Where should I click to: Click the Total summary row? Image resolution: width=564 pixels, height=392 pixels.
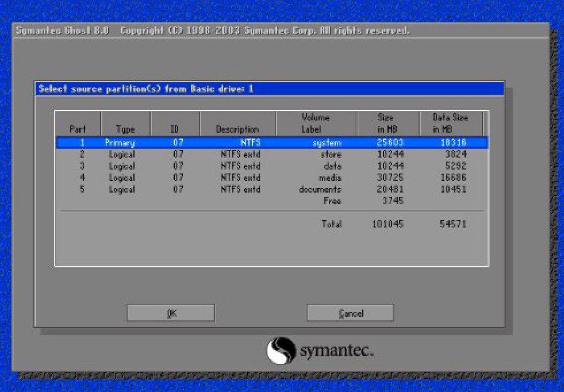pyautogui.click(x=332, y=224)
